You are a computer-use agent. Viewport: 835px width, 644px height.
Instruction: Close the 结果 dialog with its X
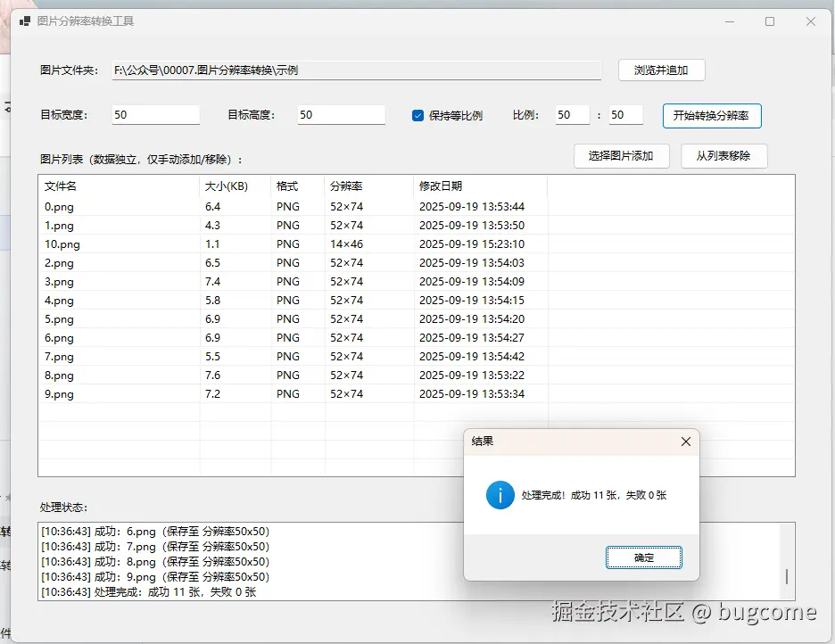[686, 442]
